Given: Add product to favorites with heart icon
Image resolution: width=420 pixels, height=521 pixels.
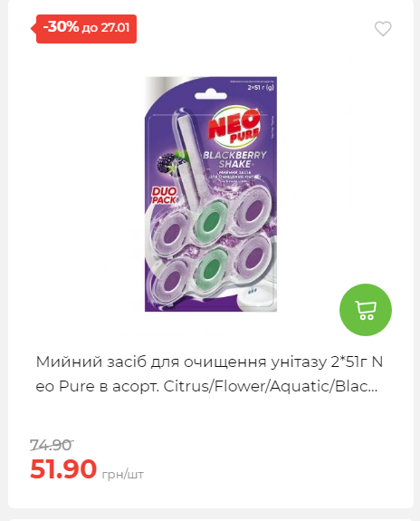Looking at the screenshot, I should [383, 29].
